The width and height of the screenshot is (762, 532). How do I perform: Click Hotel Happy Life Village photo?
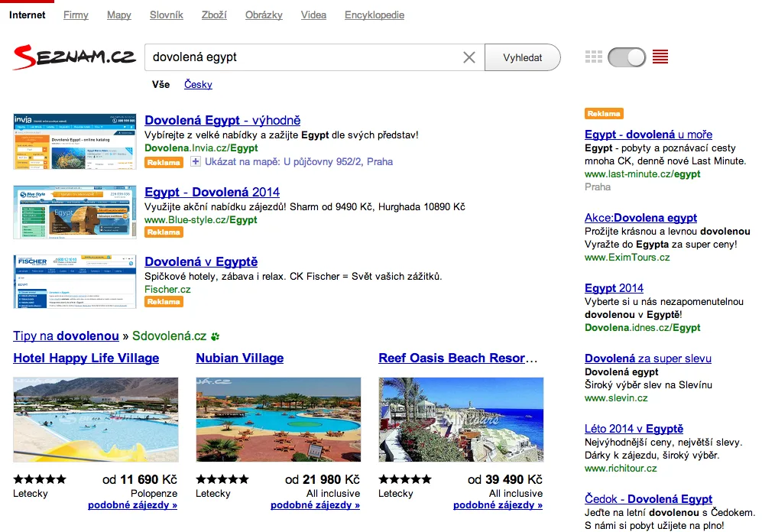[96, 420]
